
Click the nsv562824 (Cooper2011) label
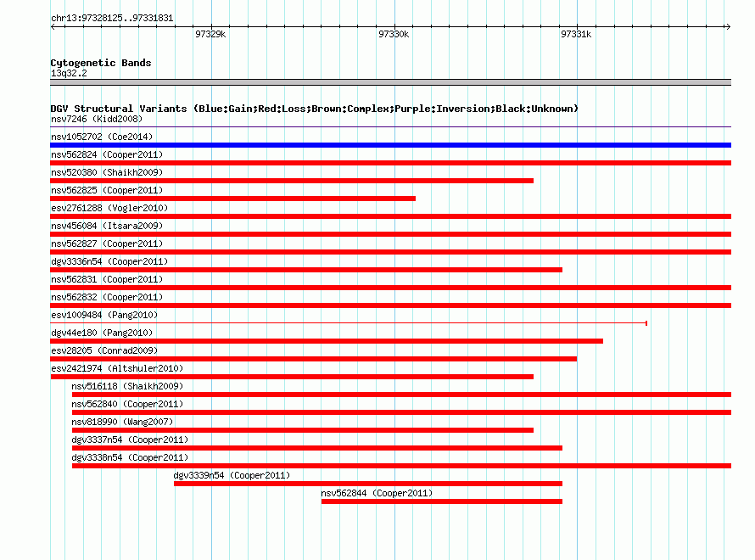coord(107,154)
